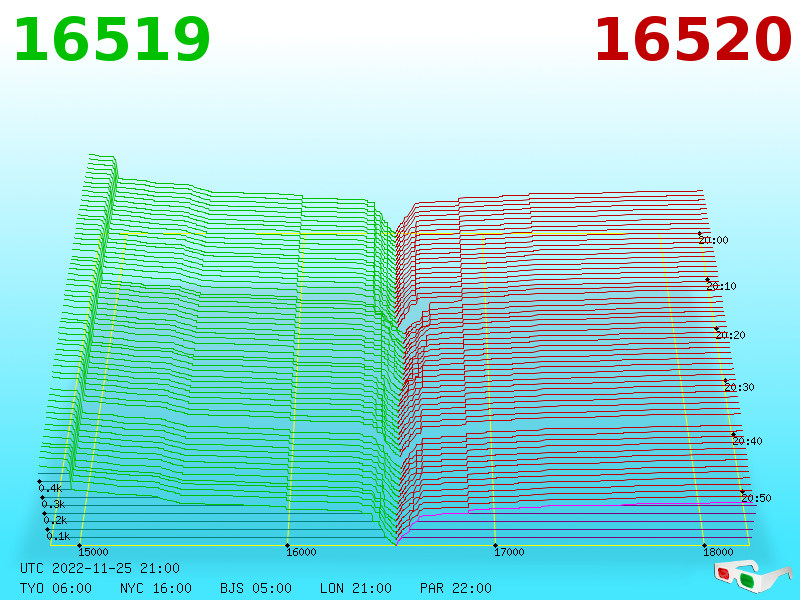Viewport: 800px width, 600px height.
Task: Click the red ask price 16520
Action: 693,39
